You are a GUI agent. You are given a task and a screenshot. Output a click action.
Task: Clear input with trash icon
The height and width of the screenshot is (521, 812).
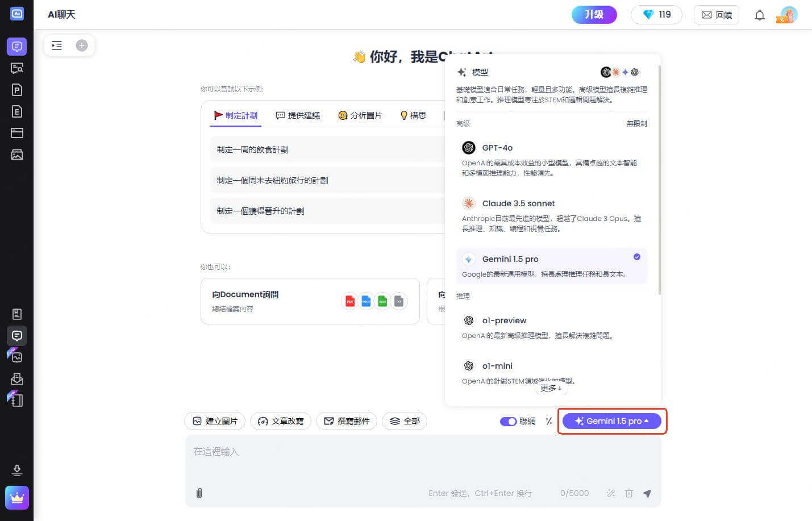[x=629, y=493]
